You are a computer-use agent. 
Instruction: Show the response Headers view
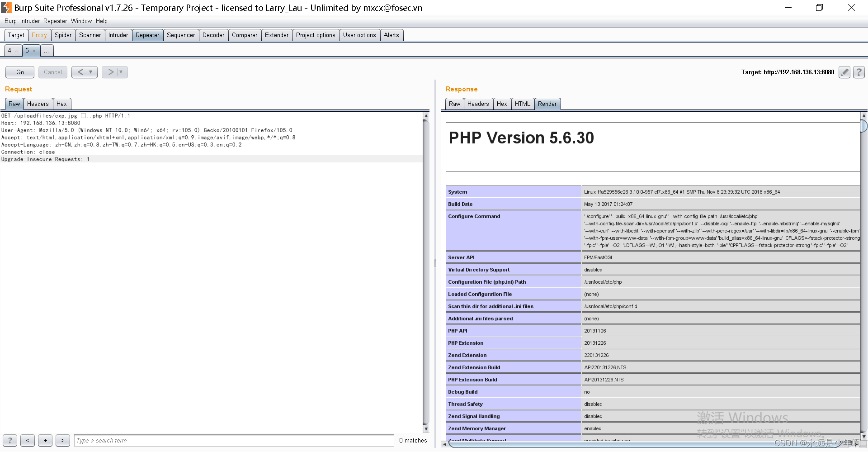pyautogui.click(x=478, y=104)
